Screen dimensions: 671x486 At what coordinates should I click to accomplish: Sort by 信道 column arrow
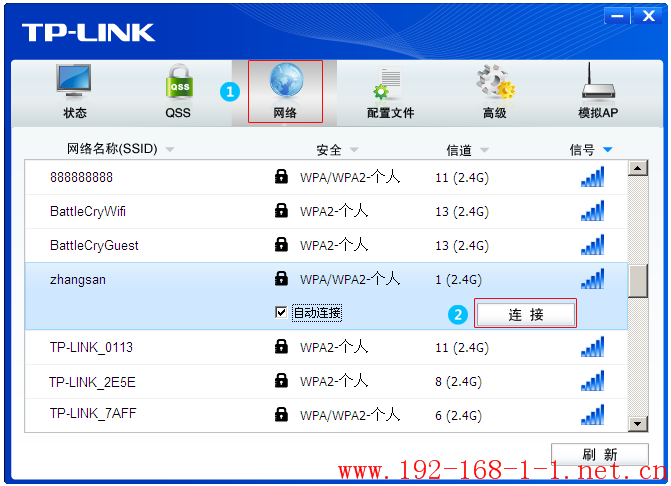(x=484, y=150)
